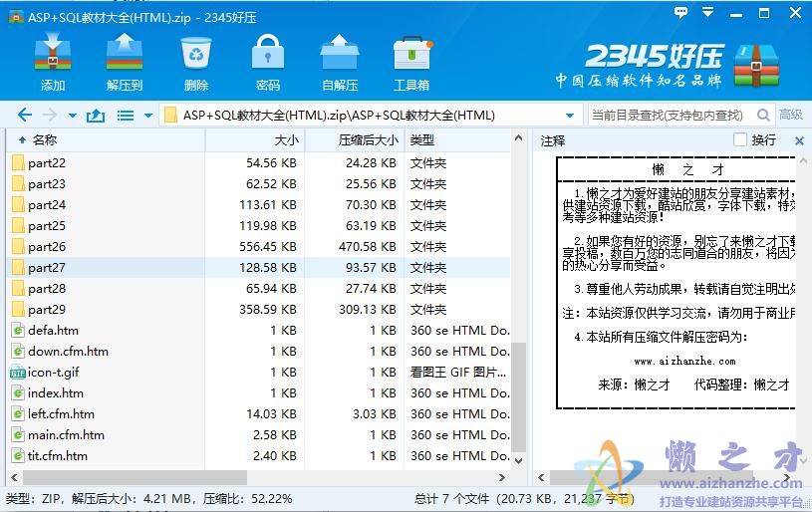Viewport: 812px width, 512px height.
Task: Maximize the 2345好压 window
Action: (764, 13)
